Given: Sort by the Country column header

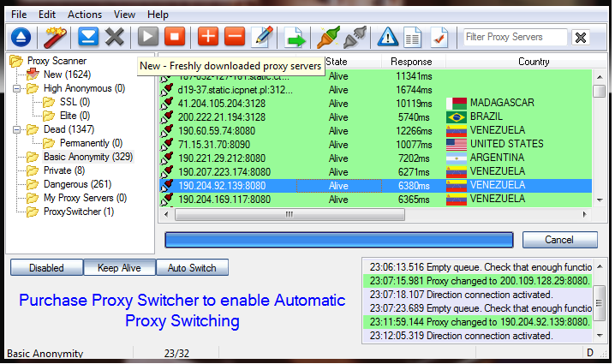Looking at the screenshot, I should coord(534,62).
